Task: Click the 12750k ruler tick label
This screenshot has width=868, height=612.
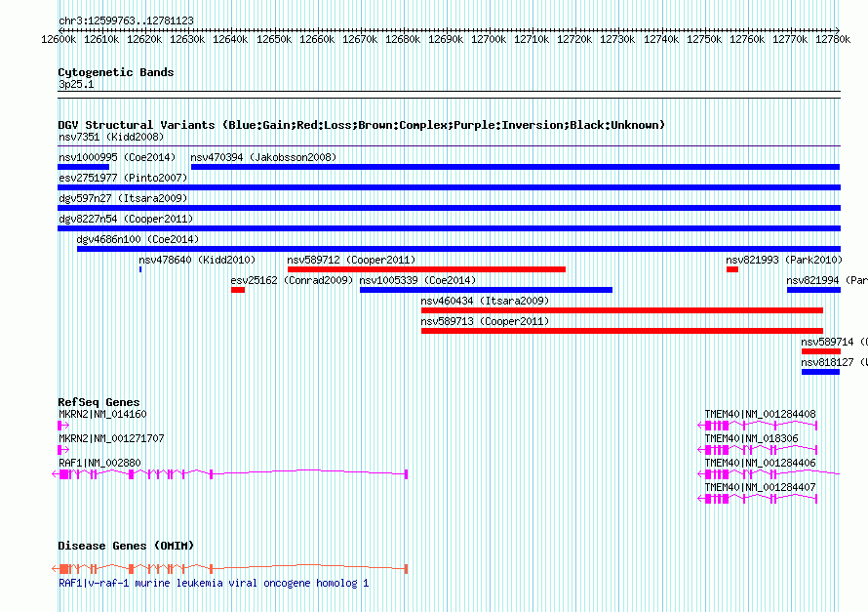Action: click(703, 39)
